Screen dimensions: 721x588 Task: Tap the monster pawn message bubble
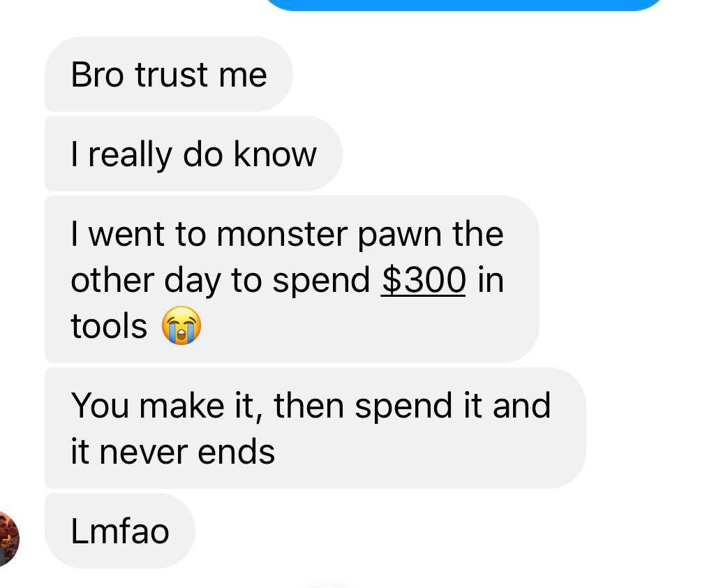(x=292, y=279)
